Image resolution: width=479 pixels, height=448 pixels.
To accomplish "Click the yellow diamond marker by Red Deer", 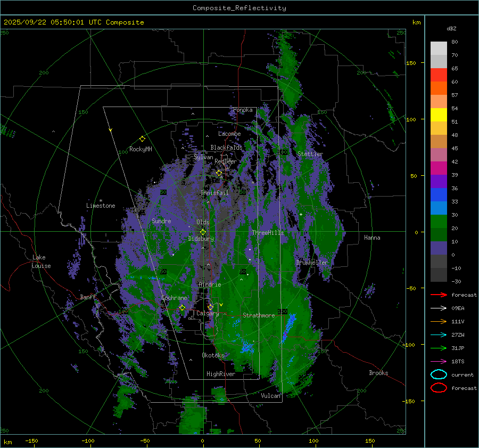I will (x=219, y=173).
